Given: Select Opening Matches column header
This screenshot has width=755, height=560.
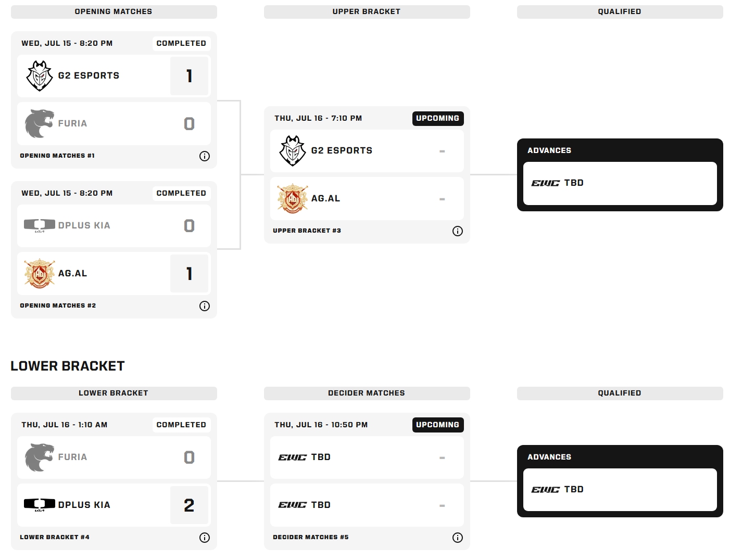Looking at the screenshot, I should click(x=114, y=12).
